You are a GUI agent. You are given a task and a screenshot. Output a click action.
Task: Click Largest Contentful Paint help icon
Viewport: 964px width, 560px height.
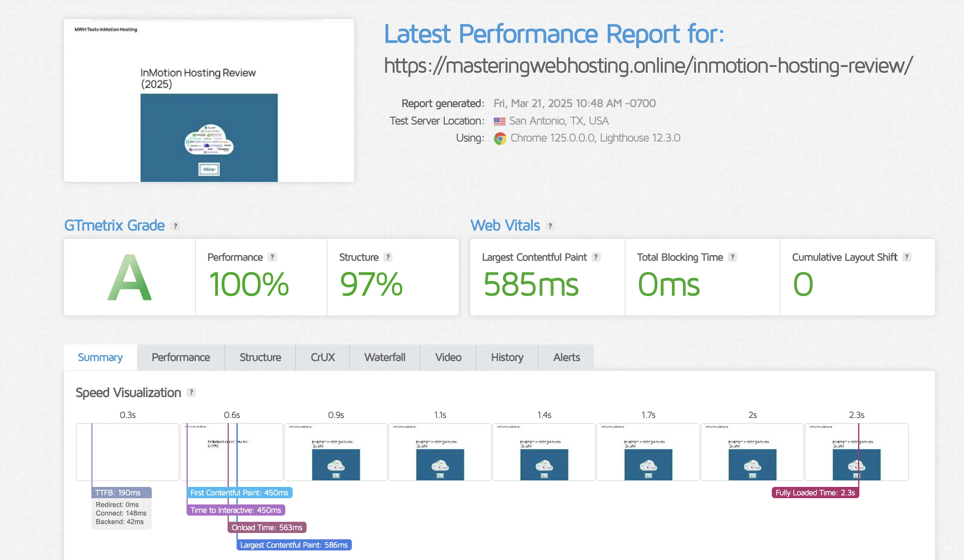(x=596, y=257)
